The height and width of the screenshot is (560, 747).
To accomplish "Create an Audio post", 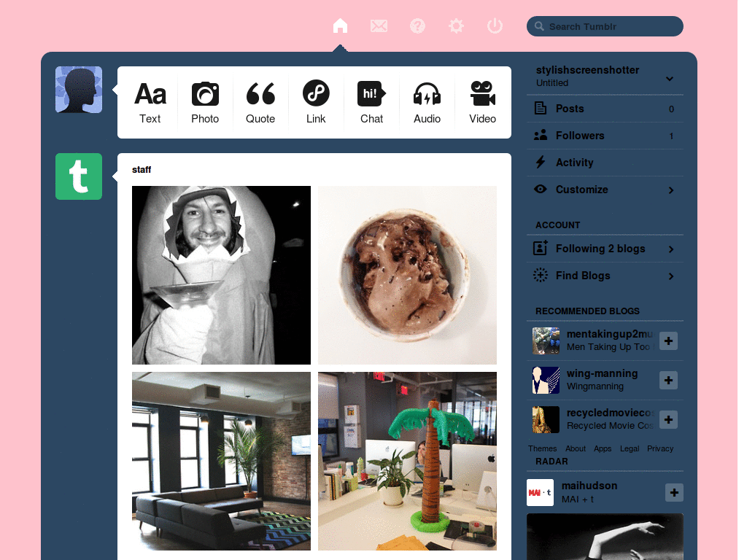I will (x=427, y=102).
